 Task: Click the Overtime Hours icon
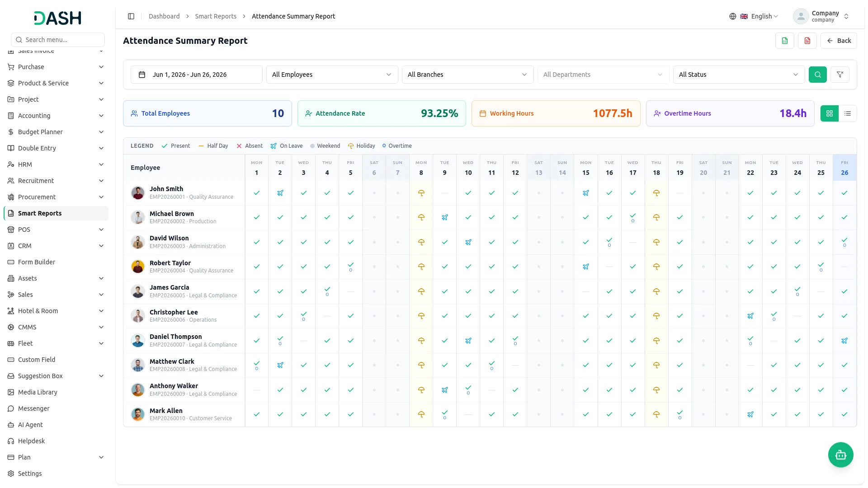click(x=657, y=113)
